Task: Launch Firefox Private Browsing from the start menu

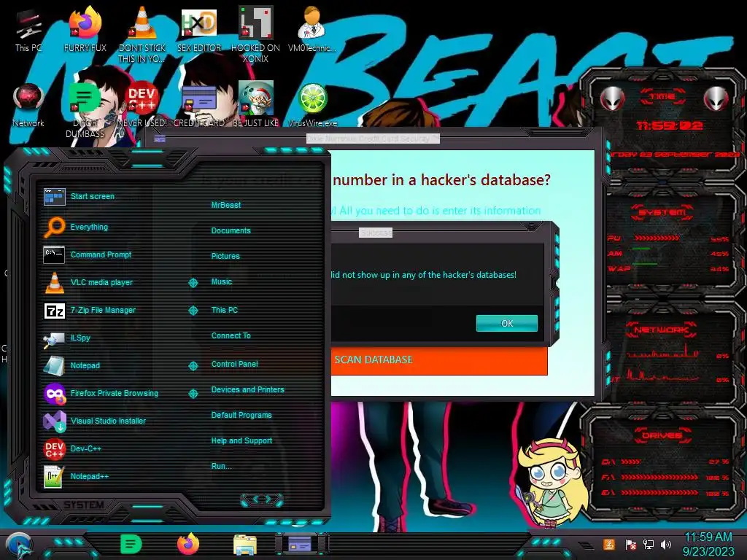Action: tap(101, 393)
